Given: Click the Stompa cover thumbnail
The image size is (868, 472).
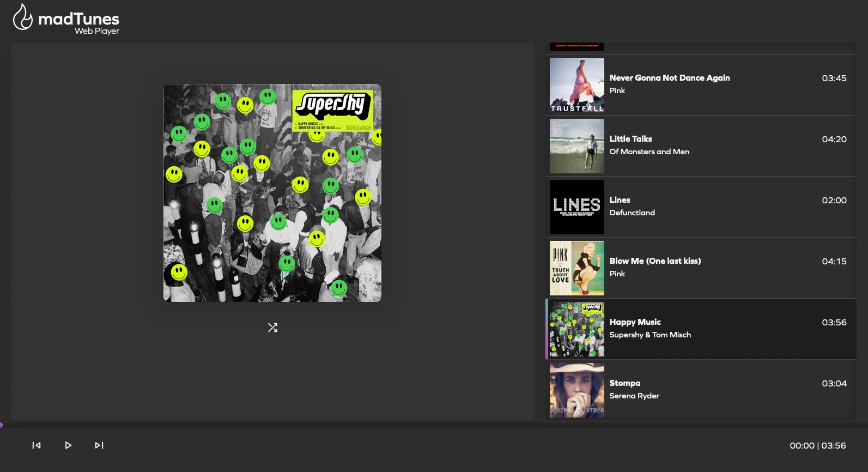Looking at the screenshot, I should pyautogui.click(x=577, y=390).
